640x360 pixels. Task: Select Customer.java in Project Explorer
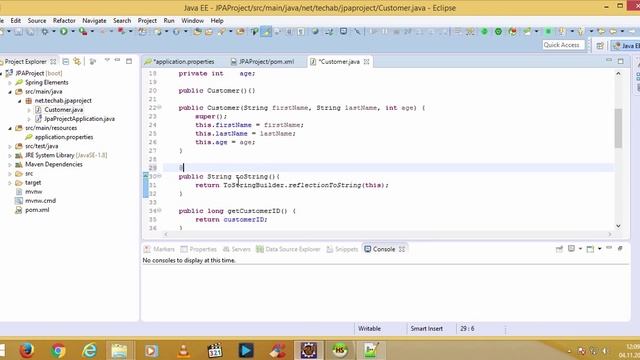63,110
